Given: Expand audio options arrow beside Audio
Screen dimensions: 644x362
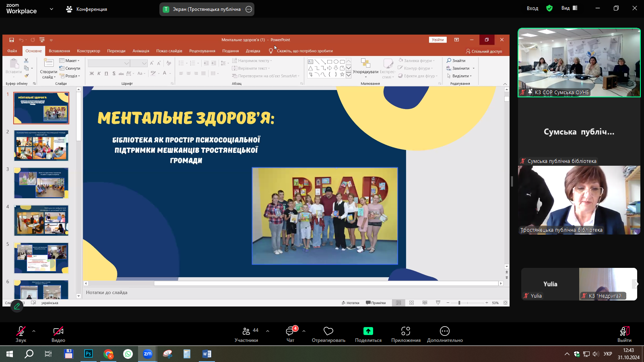Looking at the screenshot, I should pyautogui.click(x=34, y=331).
